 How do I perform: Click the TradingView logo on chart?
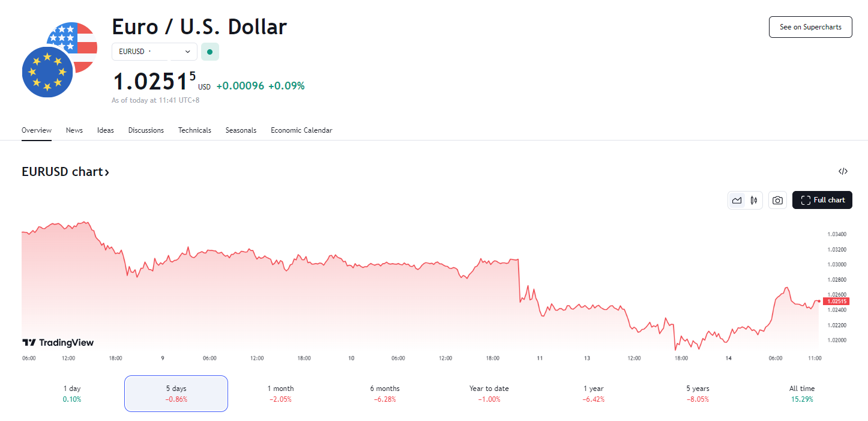tap(58, 343)
